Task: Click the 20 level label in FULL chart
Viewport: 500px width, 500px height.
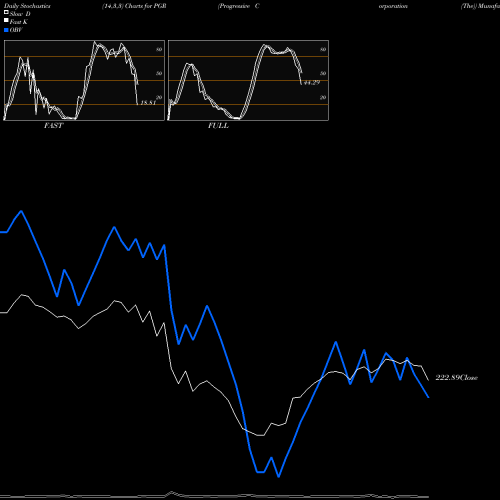Action: [323, 98]
